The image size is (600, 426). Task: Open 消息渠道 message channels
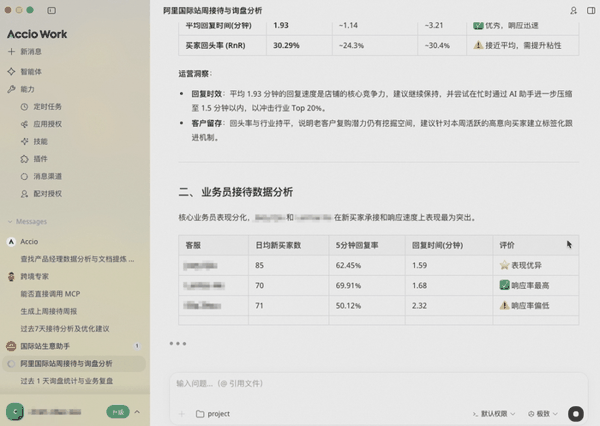(48, 176)
